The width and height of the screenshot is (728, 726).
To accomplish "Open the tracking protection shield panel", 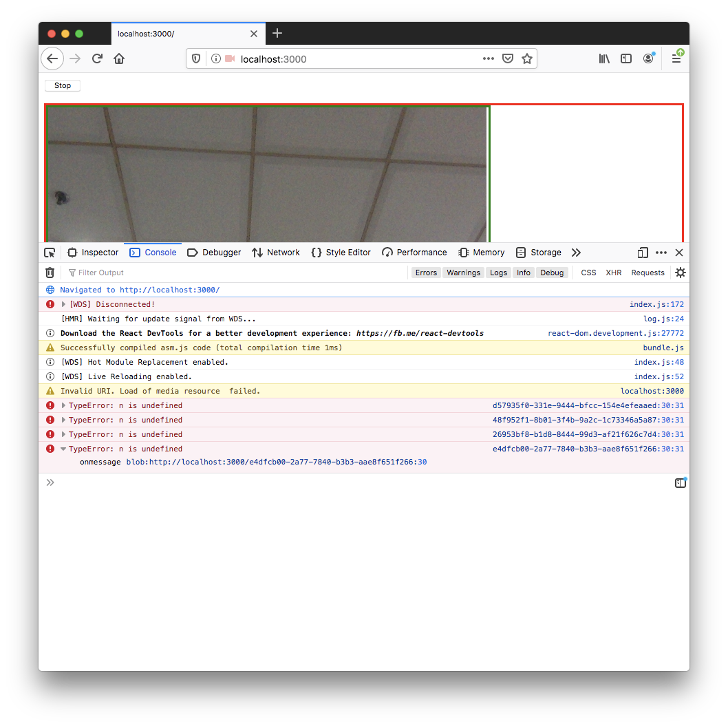I will [x=195, y=58].
